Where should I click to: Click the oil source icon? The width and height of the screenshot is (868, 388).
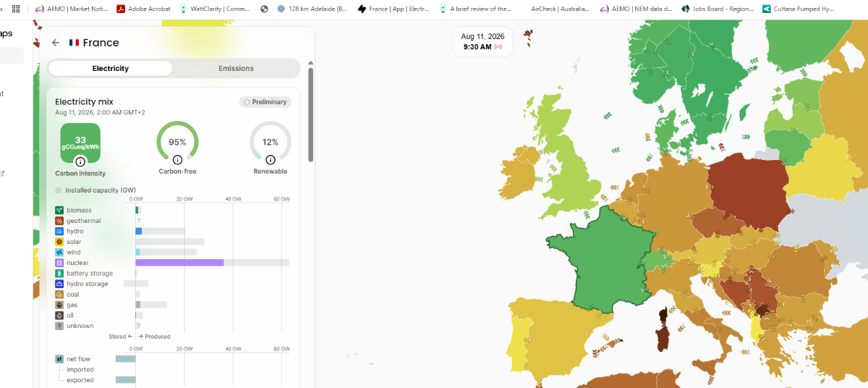[x=59, y=316]
